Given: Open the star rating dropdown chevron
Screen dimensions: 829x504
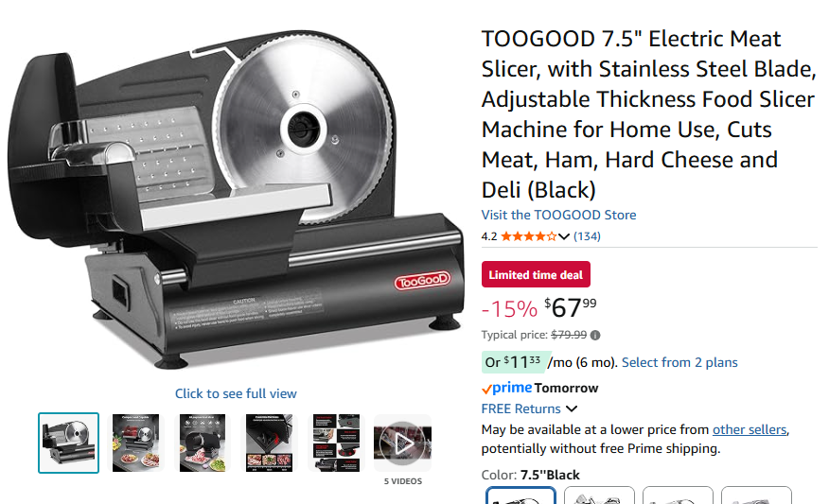Looking at the screenshot, I should [564, 236].
